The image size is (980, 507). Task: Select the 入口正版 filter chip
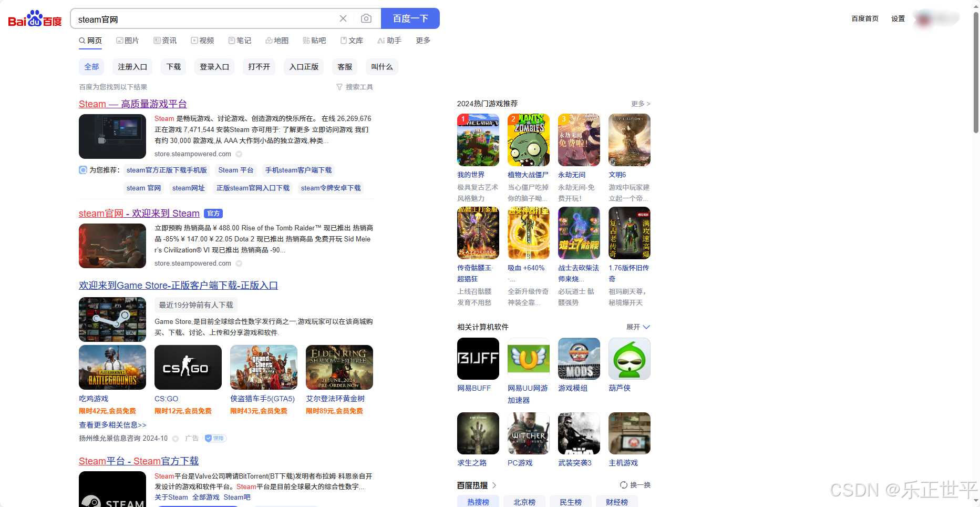(304, 67)
